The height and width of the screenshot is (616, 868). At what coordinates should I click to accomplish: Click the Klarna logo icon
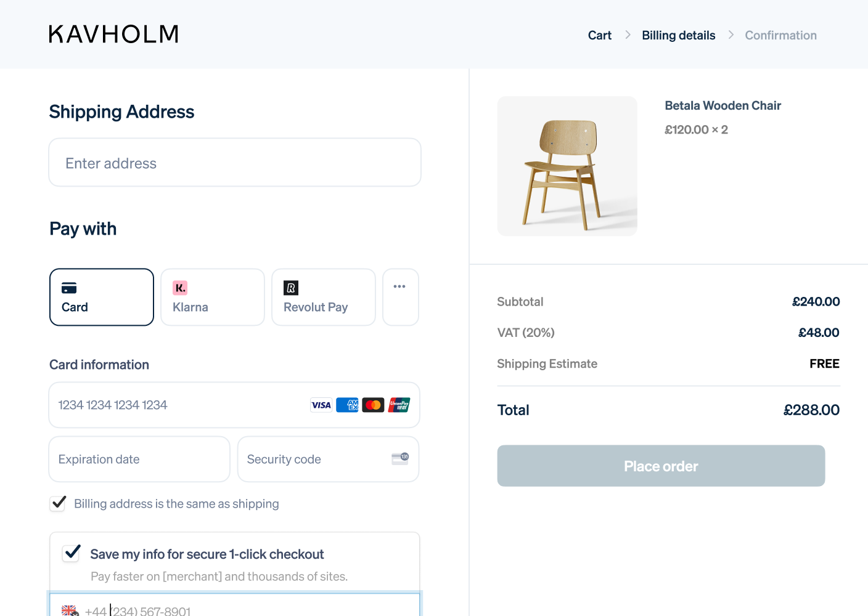click(180, 288)
